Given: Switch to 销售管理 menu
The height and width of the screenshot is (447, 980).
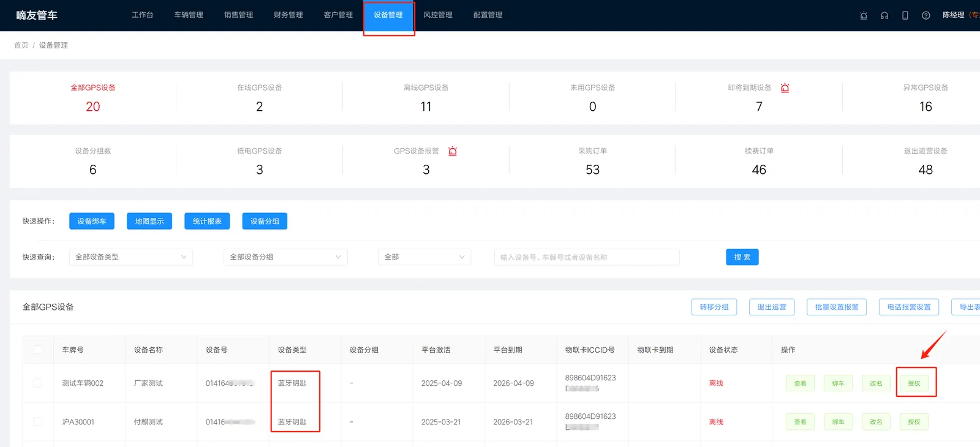Looking at the screenshot, I should [x=238, y=15].
